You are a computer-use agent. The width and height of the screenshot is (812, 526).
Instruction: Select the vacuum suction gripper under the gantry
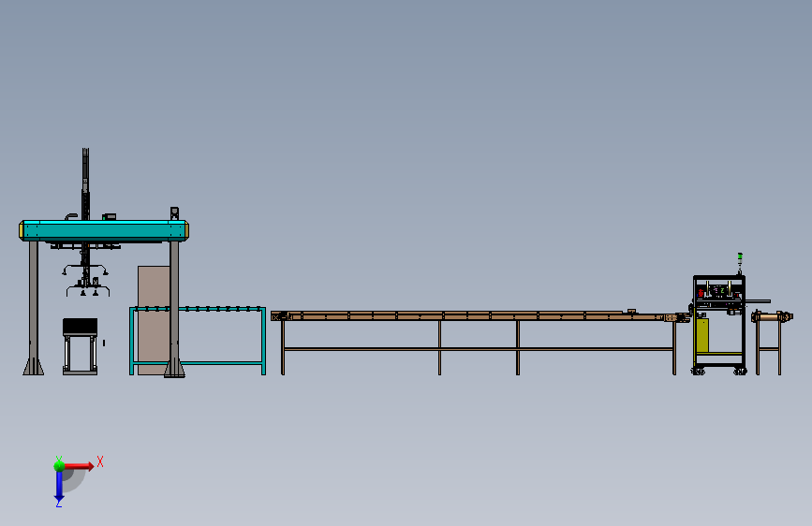pyautogui.click(x=86, y=281)
